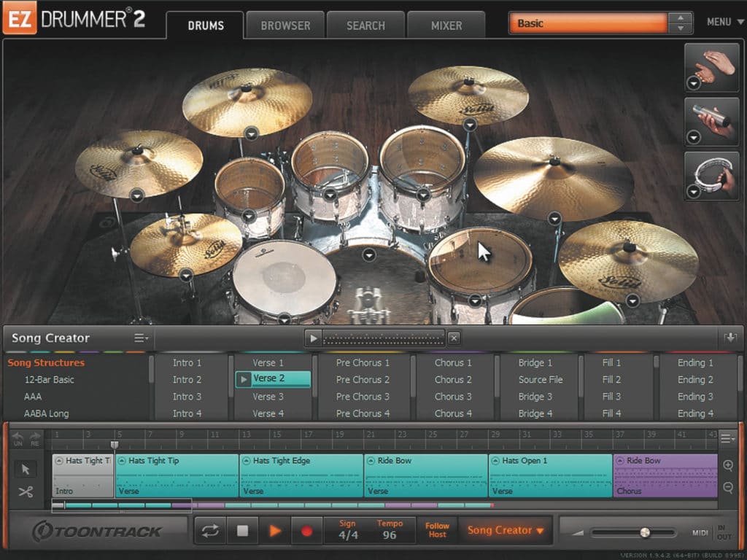Click the playhead marker on the ruler
Viewport: 747px width, 560px height.
pos(115,445)
